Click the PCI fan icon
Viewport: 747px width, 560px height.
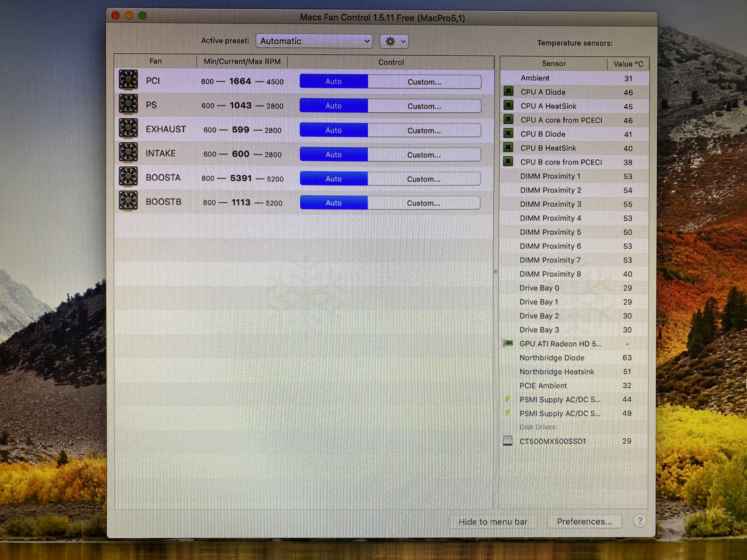tap(128, 80)
